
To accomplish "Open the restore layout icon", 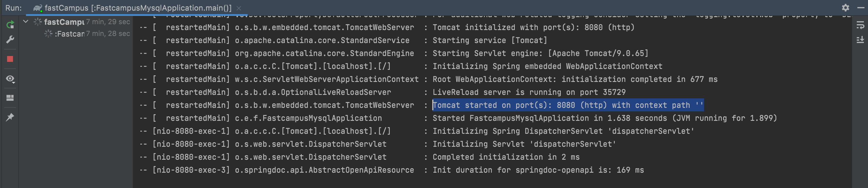I will point(10,98).
